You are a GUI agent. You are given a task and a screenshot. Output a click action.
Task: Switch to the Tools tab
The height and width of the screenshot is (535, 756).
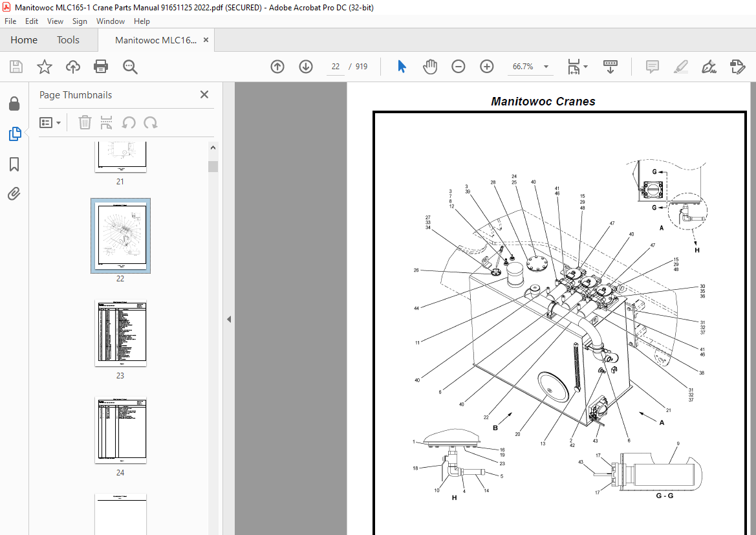point(68,40)
